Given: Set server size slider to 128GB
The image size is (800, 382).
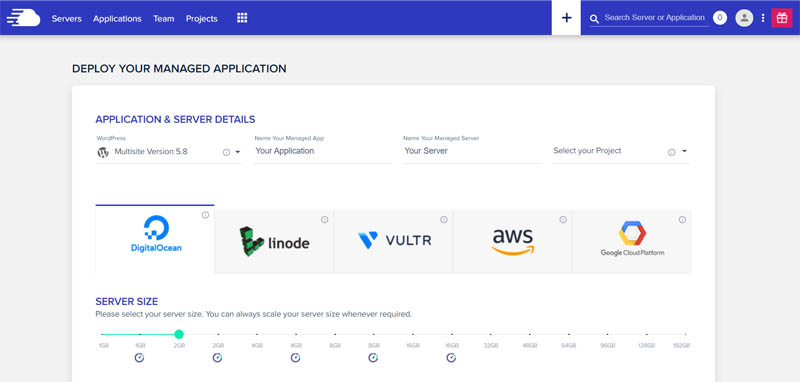Looking at the screenshot, I should tap(646, 335).
